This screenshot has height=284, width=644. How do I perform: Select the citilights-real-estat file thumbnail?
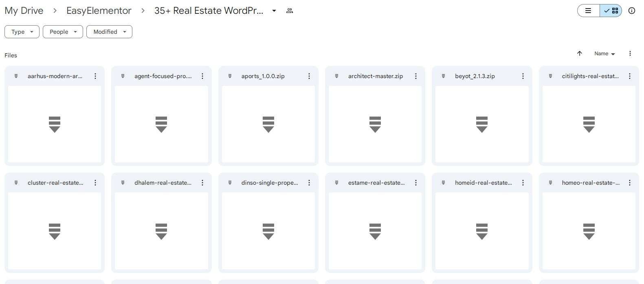pos(589,124)
